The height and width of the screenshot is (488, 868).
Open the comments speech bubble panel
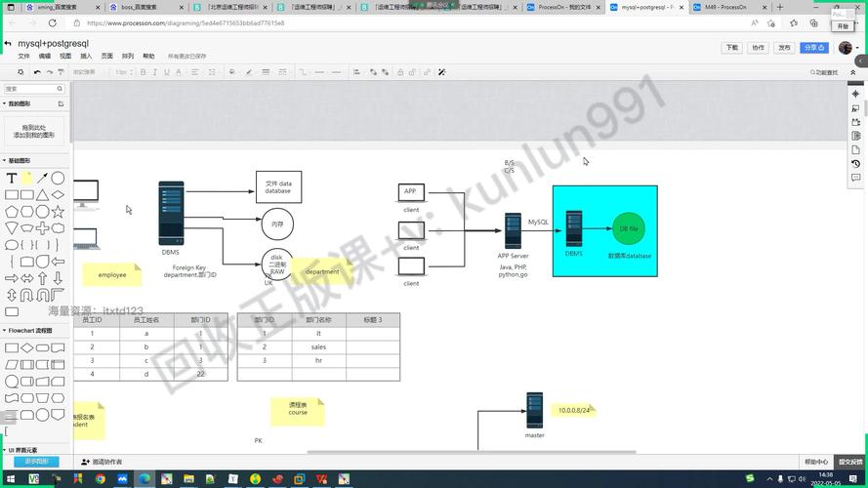855,178
